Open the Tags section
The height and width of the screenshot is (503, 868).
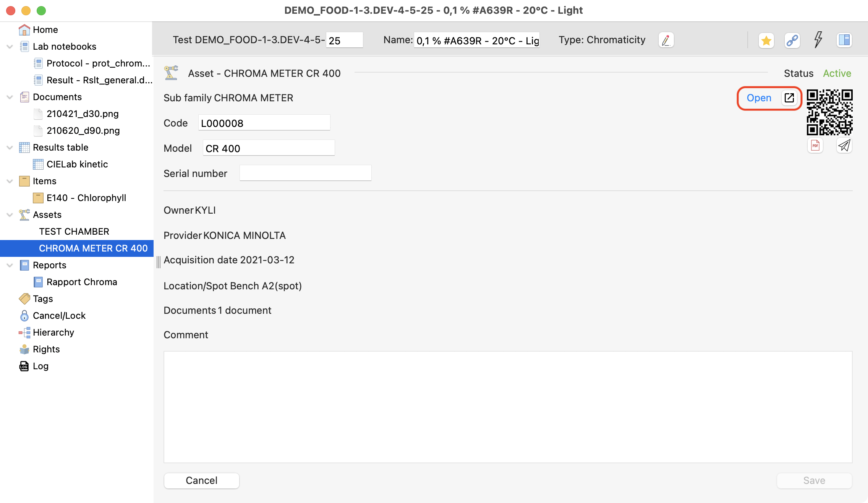coord(43,299)
